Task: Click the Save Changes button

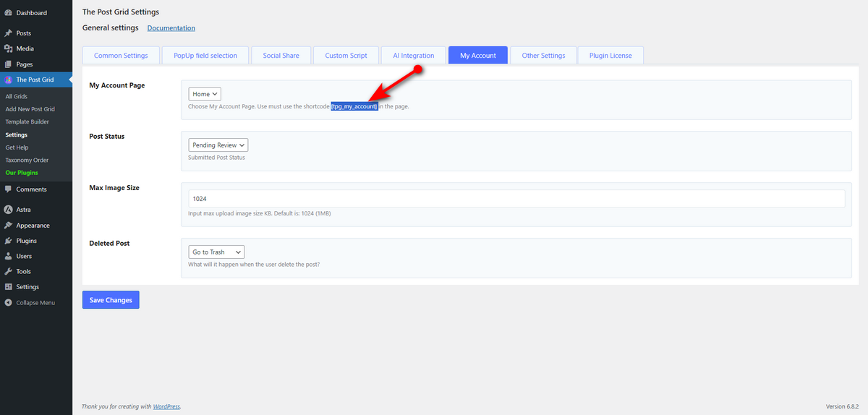Action: coord(111,300)
